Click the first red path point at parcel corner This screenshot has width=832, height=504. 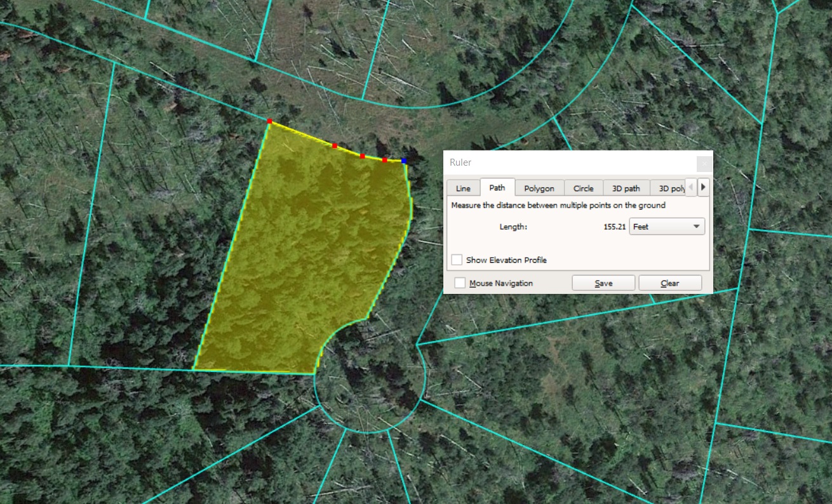pos(269,121)
